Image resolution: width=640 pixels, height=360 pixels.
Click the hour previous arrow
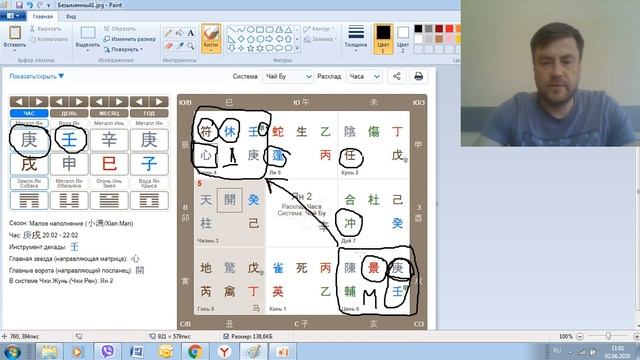(19, 102)
